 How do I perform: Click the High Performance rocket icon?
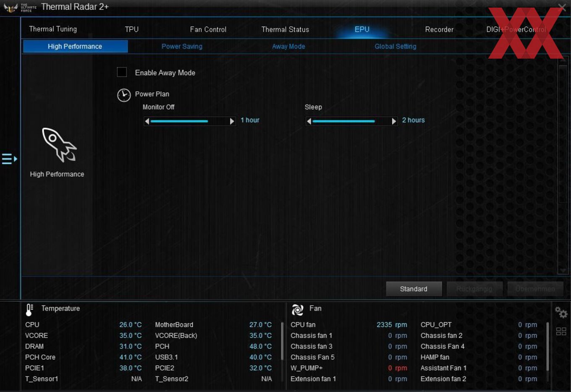tap(59, 145)
